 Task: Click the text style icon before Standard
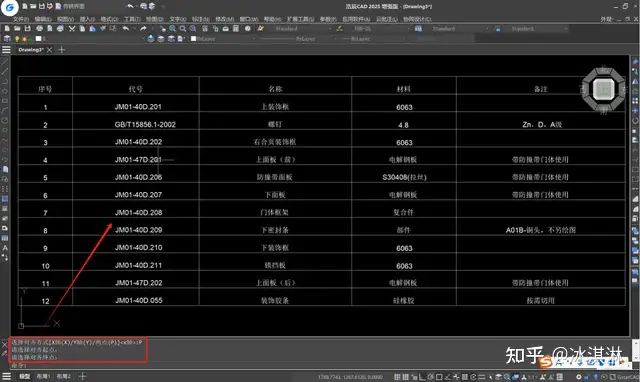click(x=260, y=29)
